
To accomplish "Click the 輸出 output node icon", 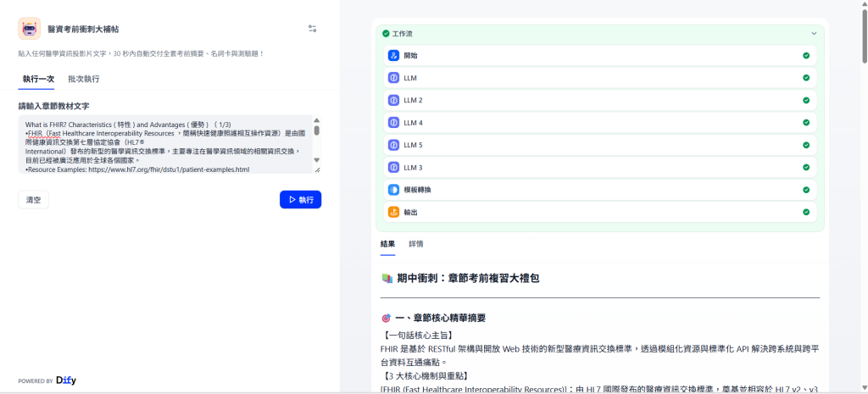I will pyautogui.click(x=393, y=212).
